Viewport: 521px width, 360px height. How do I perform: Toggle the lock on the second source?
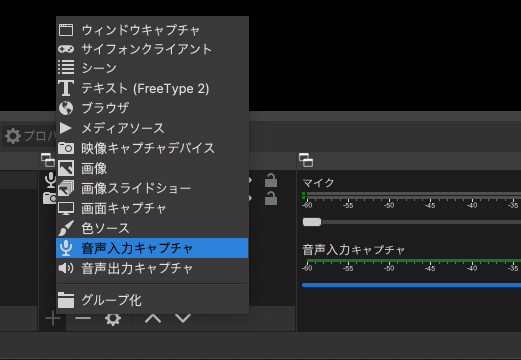click(271, 198)
